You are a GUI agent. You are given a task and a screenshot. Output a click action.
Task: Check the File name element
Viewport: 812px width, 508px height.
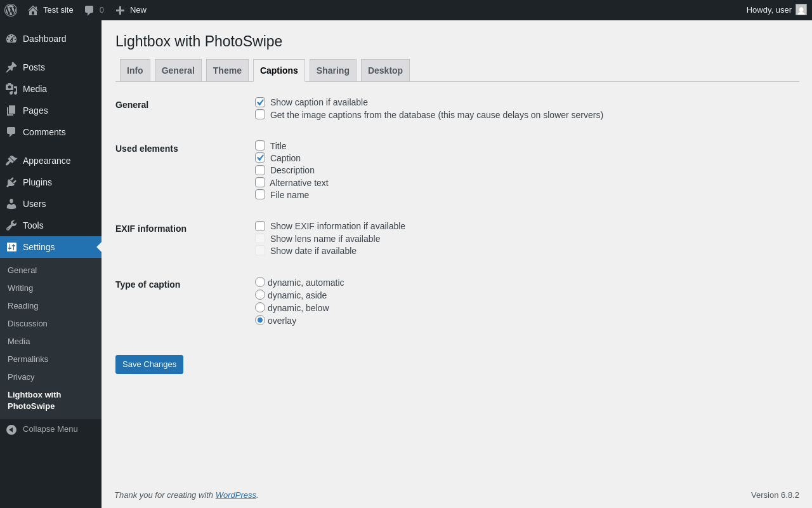[x=260, y=194]
